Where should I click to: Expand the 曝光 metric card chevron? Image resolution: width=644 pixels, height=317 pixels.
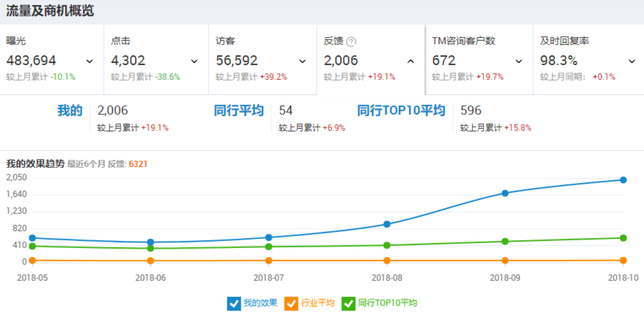point(89,61)
